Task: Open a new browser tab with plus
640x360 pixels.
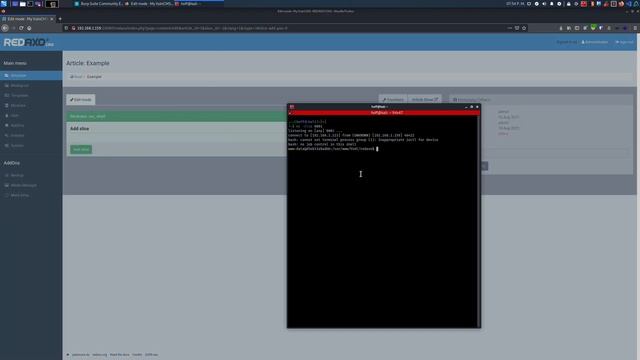Action: click(x=60, y=19)
